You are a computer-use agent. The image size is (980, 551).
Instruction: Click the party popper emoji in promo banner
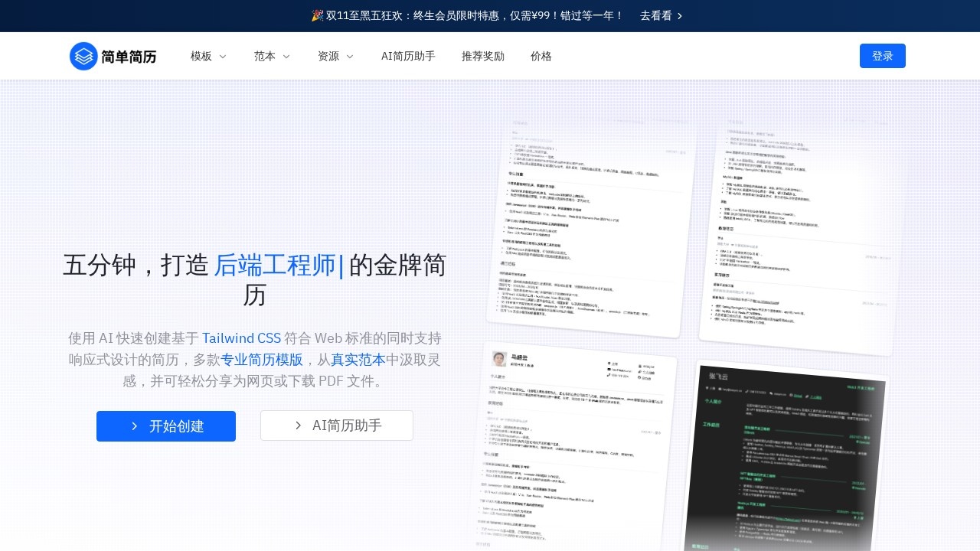point(317,15)
